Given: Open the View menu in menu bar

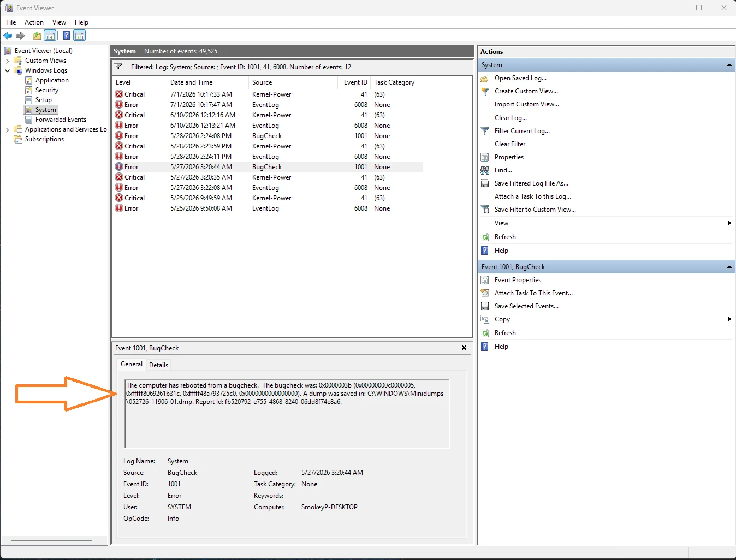Looking at the screenshot, I should point(59,22).
